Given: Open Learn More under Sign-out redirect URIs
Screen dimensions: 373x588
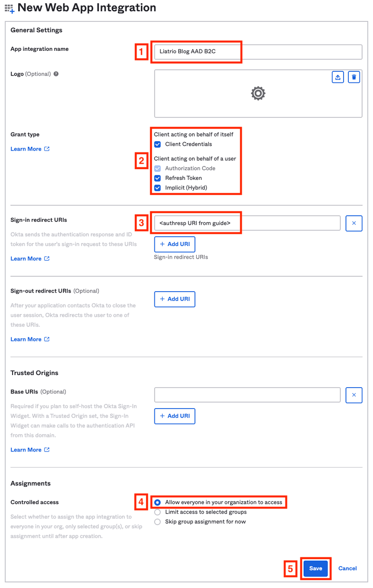Looking at the screenshot, I should [26, 339].
